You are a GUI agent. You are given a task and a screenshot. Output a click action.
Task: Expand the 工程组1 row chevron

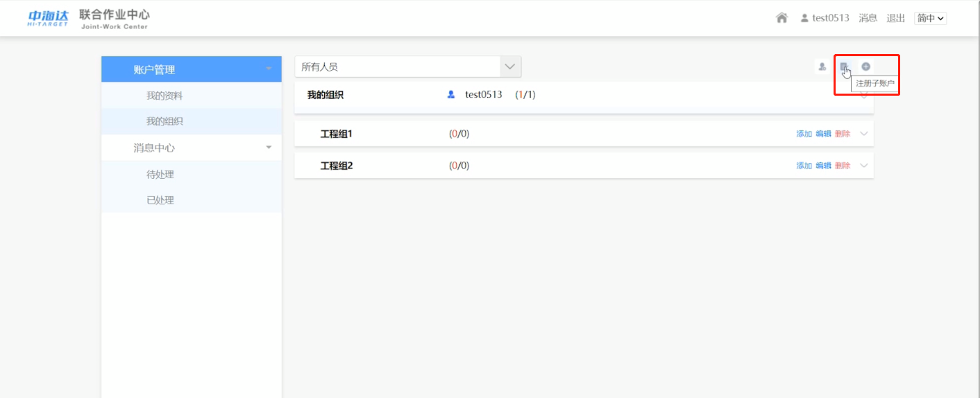coord(864,134)
